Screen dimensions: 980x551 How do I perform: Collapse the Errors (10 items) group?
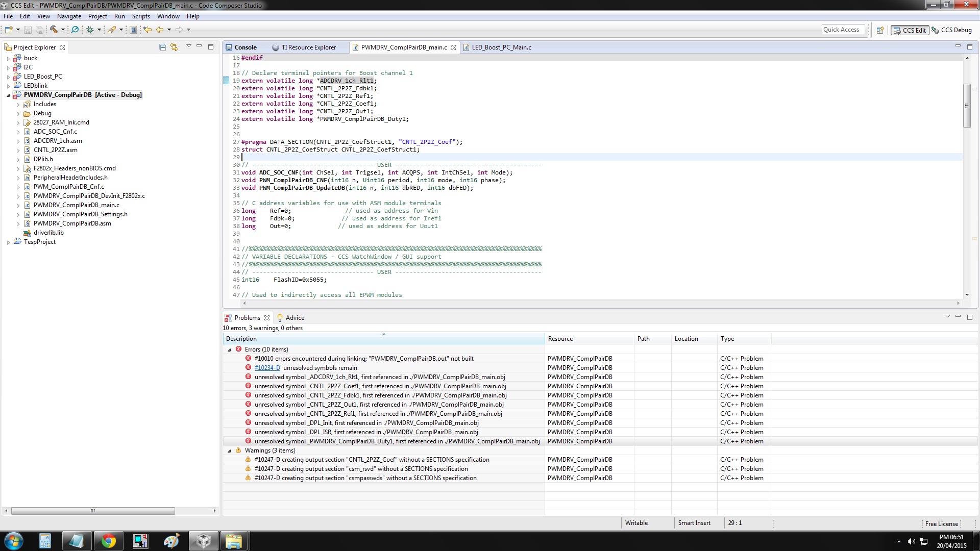click(229, 349)
